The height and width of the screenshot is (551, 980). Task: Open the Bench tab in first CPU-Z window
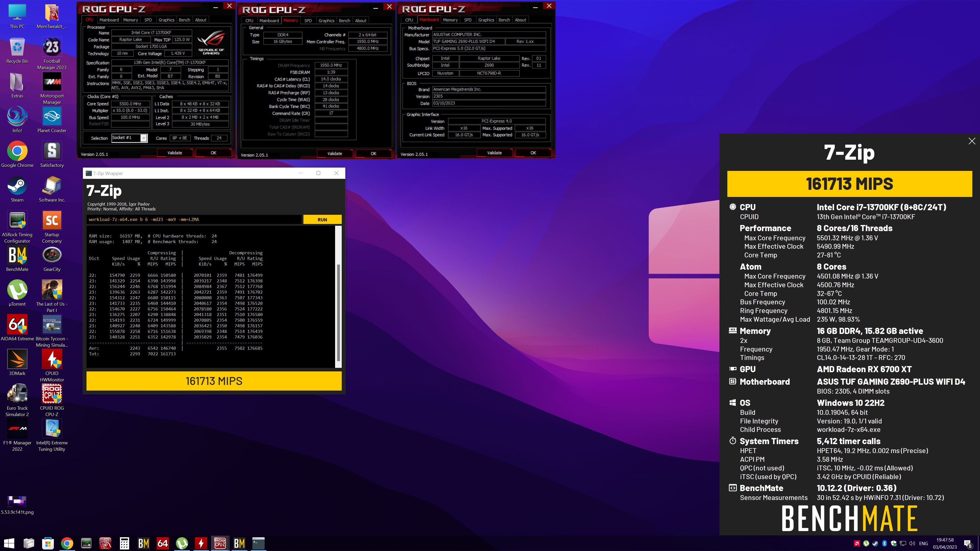pyautogui.click(x=184, y=20)
